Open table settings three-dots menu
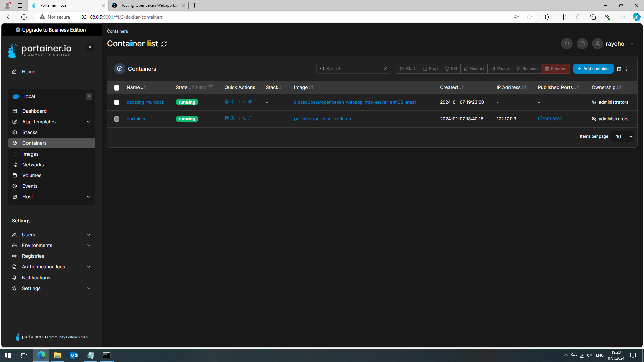The image size is (644, 362). [x=627, y=69]
